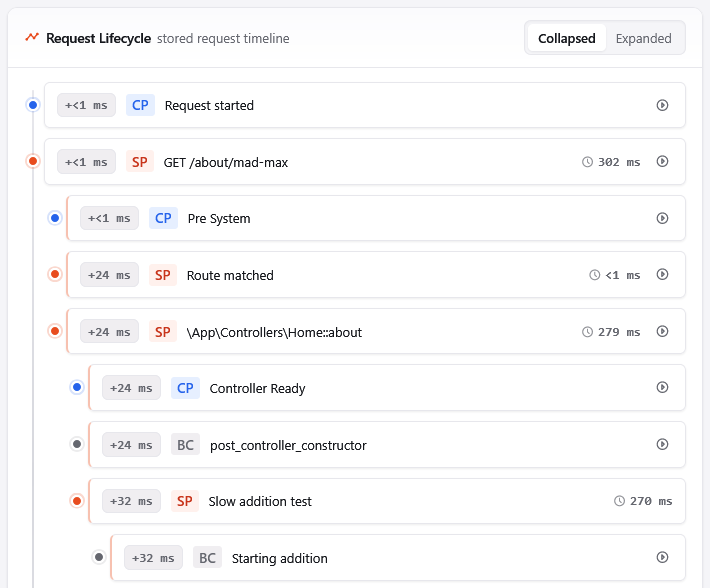Viewport: 710px width, 588px height.
Task: Click the clock icon beside 302 ms
Action: coord(587,162)
